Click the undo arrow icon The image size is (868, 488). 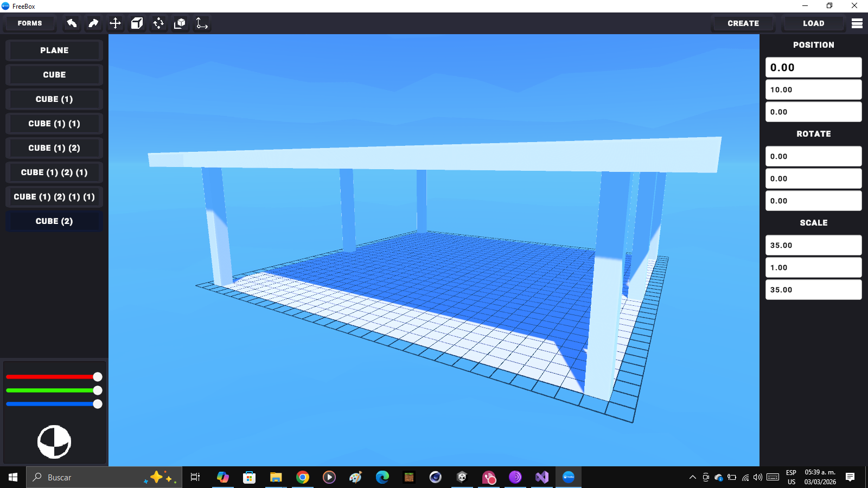(72, 23)
